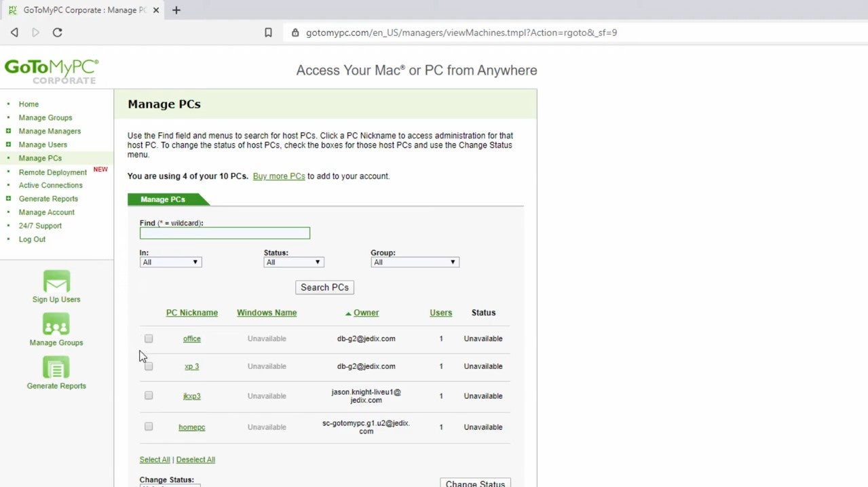The width and height of the screenshot is (868, 487).
Task: Open the In dropdown
Action: (170, 262)
